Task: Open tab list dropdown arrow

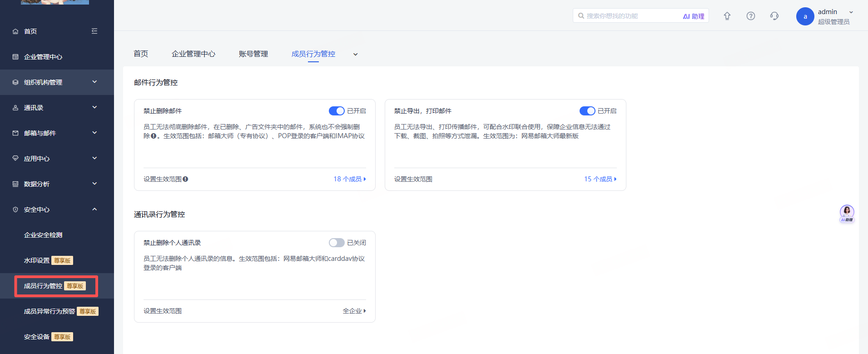Action: pos(356,55)
